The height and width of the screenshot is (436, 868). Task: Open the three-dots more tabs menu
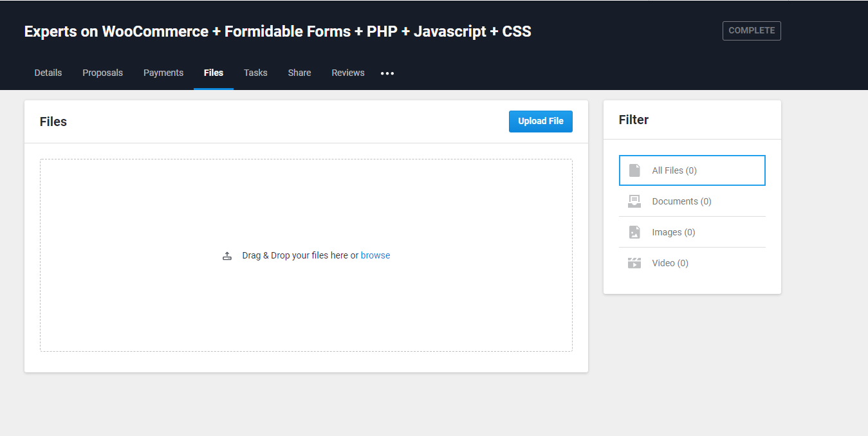coord(387,73)
